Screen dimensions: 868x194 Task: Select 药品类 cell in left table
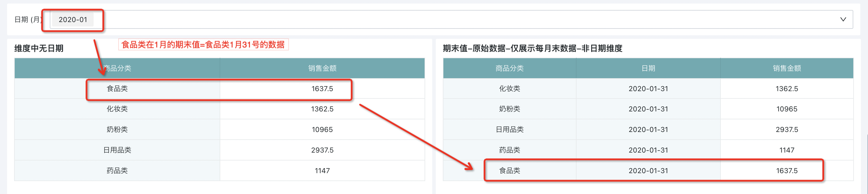click(117, 170)
